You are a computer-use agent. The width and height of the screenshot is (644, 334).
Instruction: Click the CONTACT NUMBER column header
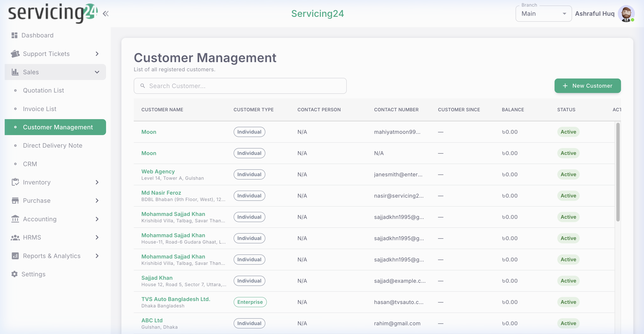click(x=396, y=110)
